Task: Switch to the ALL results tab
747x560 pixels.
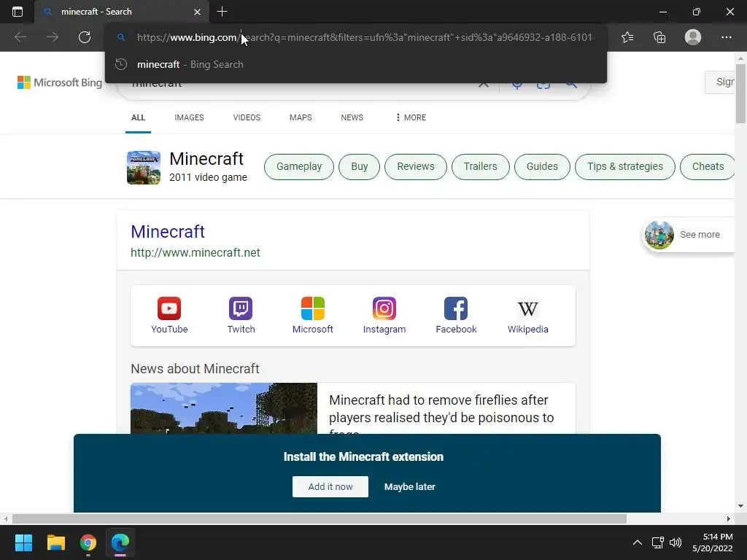Action: point(138,117)
